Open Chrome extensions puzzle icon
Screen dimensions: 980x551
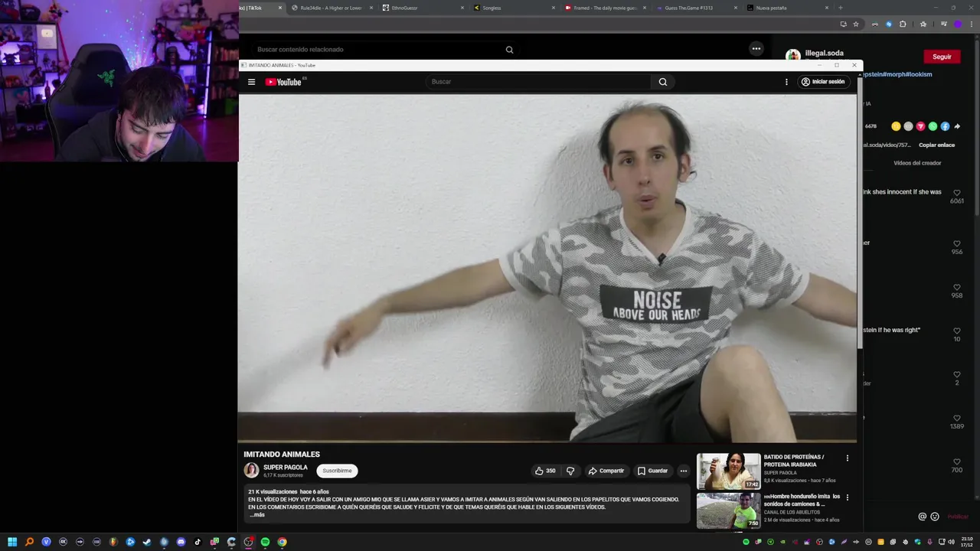point(903,24)
